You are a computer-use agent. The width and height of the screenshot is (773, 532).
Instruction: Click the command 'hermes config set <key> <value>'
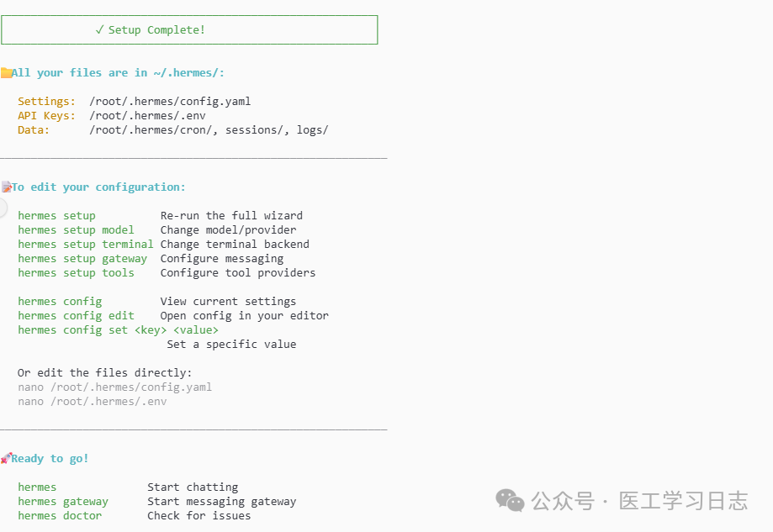coord(118,330)
